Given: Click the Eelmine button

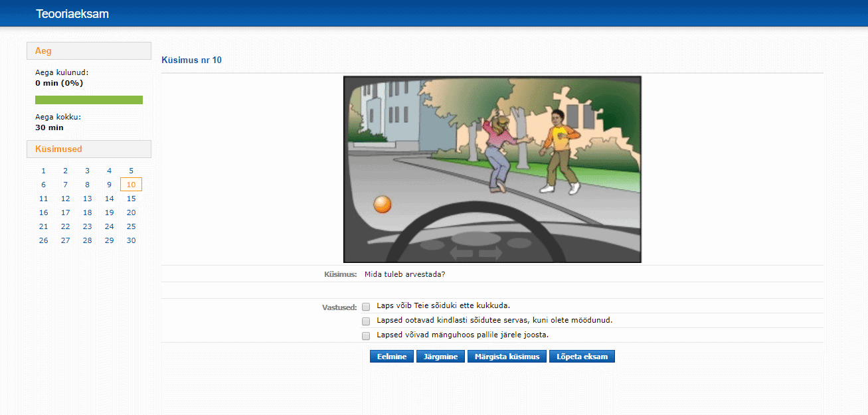Looking at the screenshot, I should coord(392,357).
